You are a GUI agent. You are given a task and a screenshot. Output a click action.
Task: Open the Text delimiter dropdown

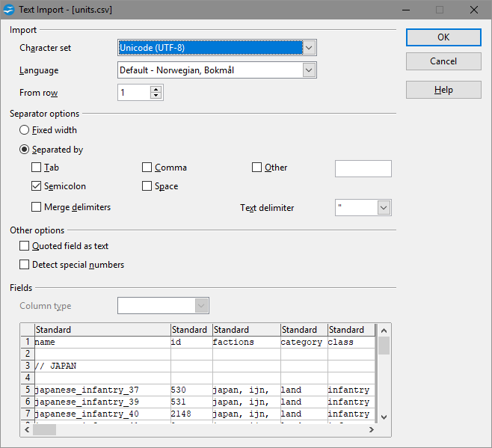[x=384, y=207]
